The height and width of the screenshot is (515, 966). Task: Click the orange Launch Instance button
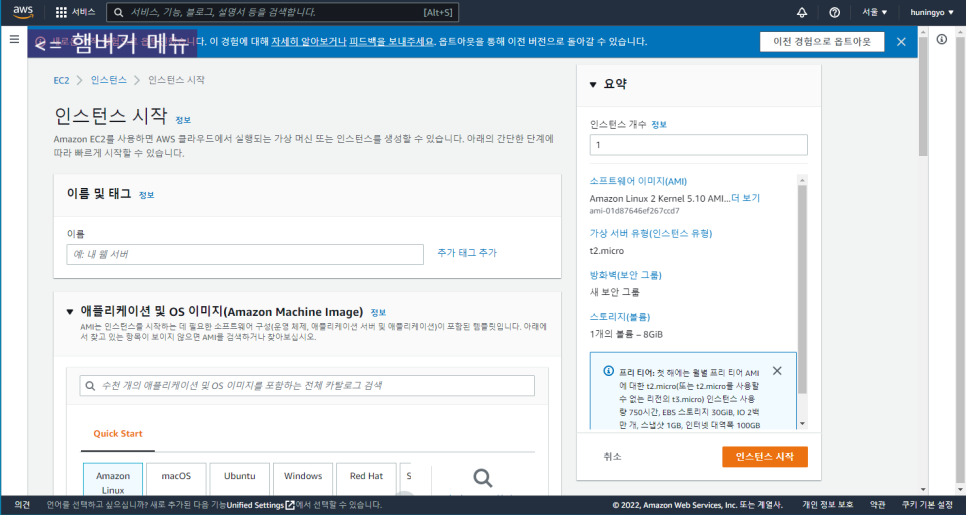tap(765, 457)
